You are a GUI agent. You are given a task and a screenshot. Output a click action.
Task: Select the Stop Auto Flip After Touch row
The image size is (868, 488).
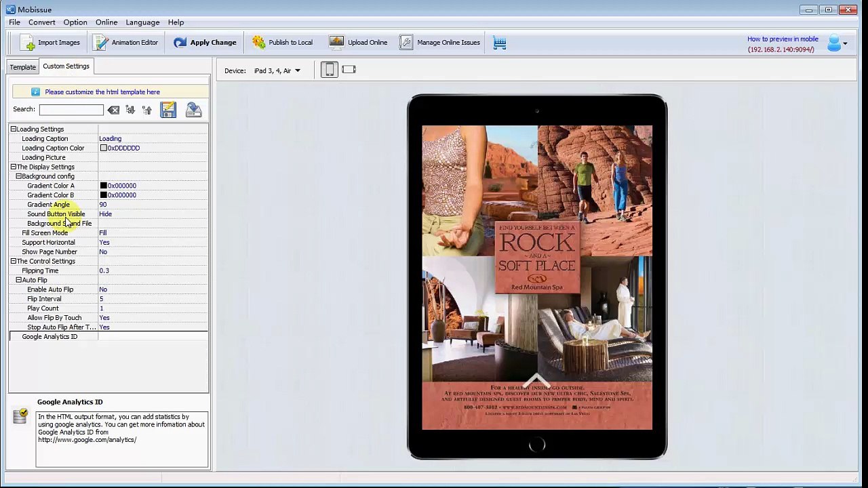[108, 327]
